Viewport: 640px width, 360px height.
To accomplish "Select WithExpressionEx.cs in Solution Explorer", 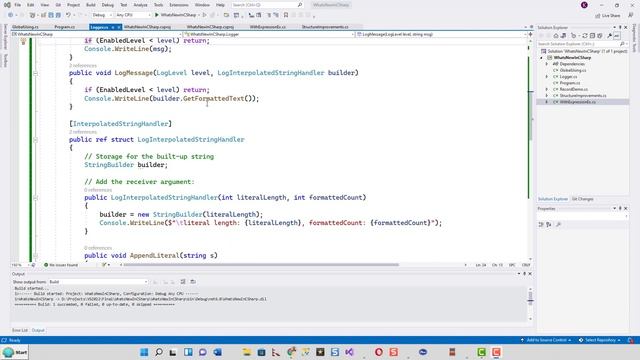I will tap(577, 102).
